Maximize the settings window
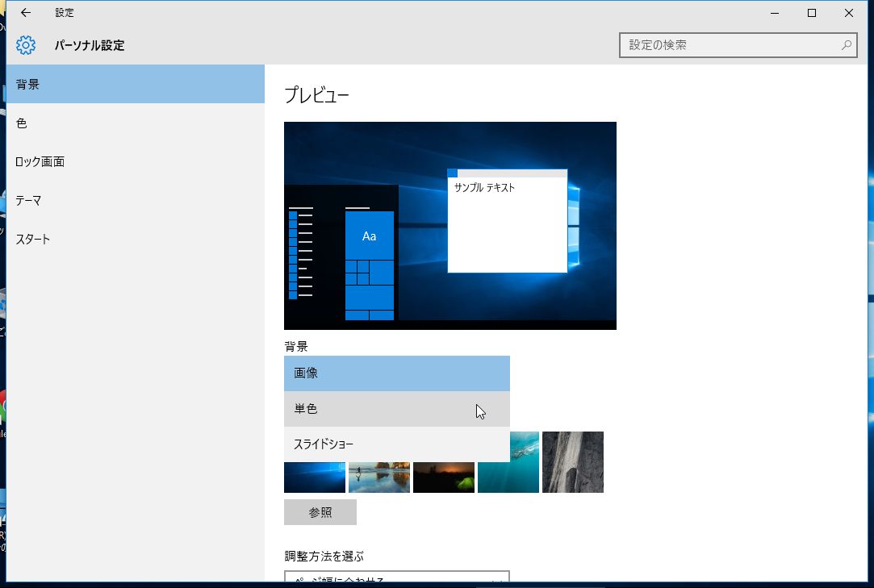 point(812,13)
